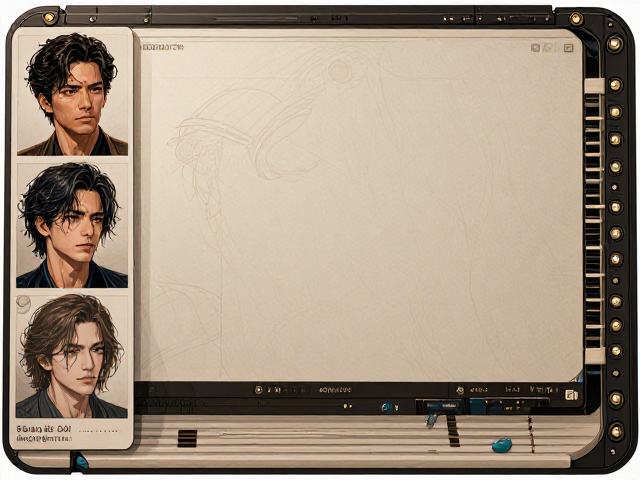Screen dimensions: 640x480
Task: Select the middle portrait with navy shirt
Action: point(72,226)
